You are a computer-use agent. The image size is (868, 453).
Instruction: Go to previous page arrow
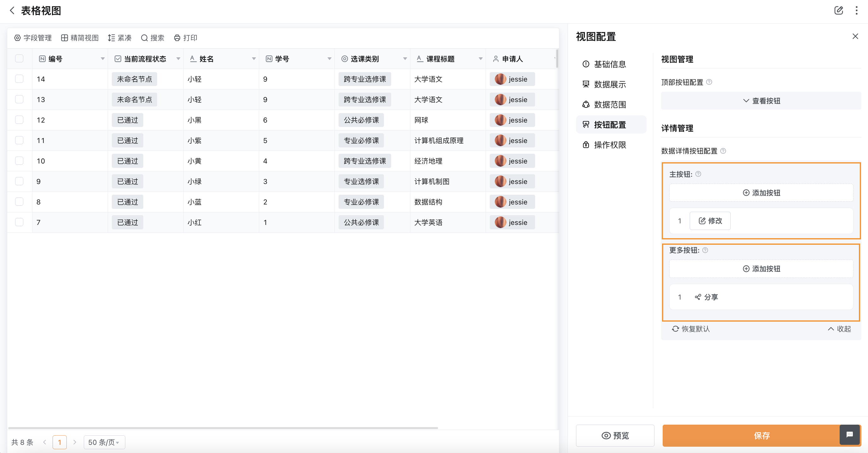44,442
